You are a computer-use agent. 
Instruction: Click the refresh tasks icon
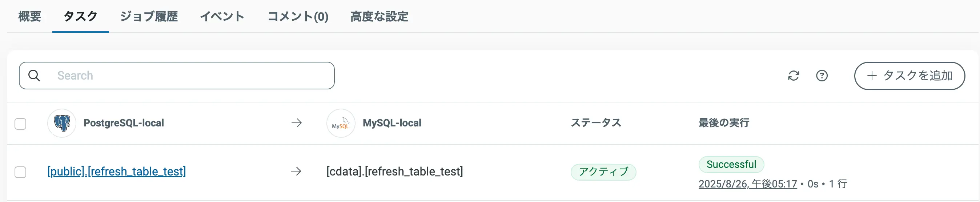(x=793, y=76)
